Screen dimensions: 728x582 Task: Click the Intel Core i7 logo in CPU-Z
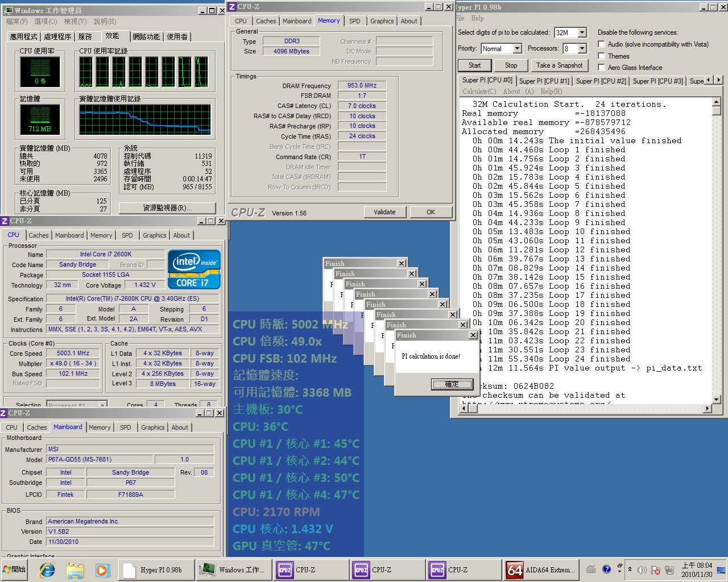coord(195,269)
